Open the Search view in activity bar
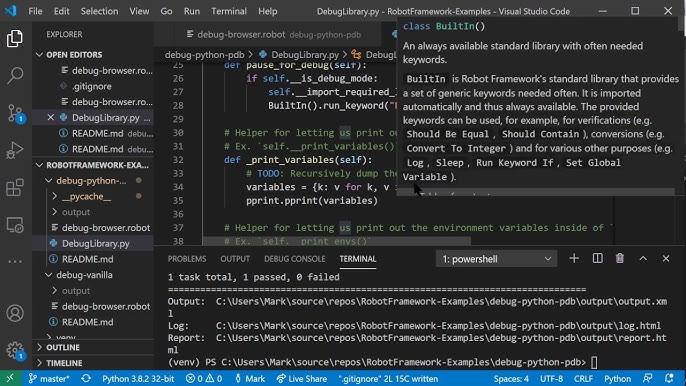 [15, 75]
